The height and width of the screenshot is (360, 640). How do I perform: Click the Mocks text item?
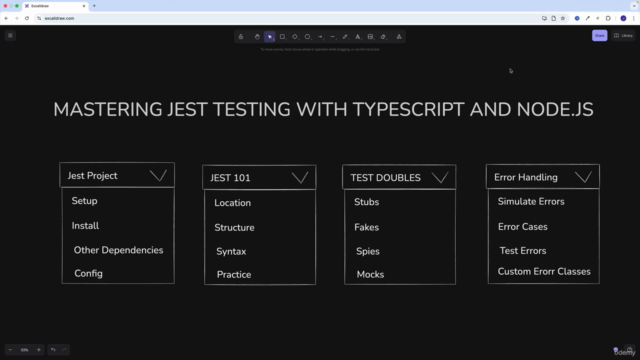pyautogui.click(x=370, y=275)
